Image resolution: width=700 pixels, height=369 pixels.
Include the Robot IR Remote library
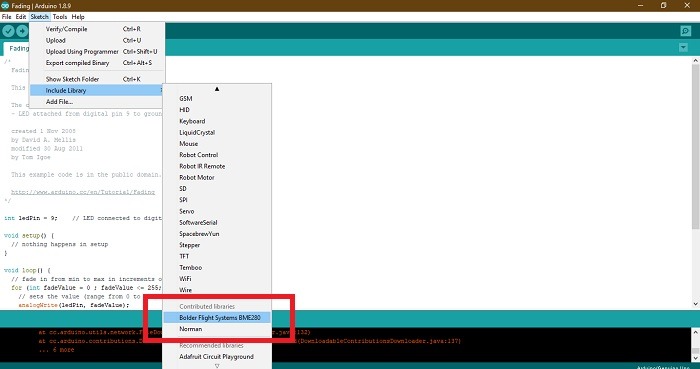point(217,166)
